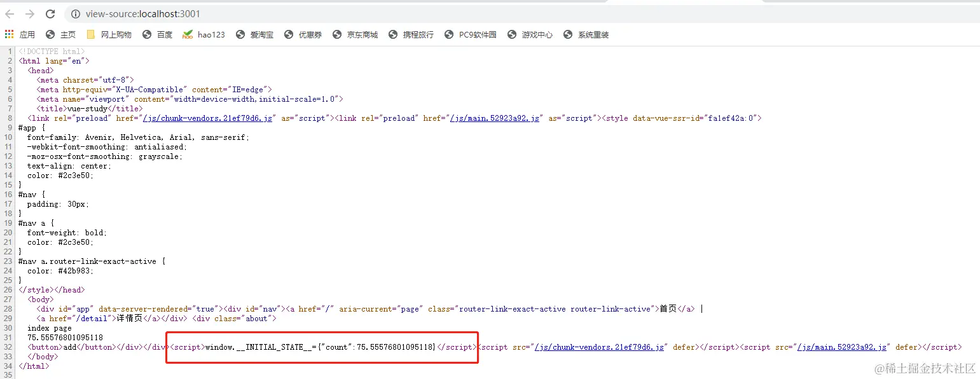This screenshot has width=980, height=379.
Task: Click the <button>add</button> source text
Action: 71,347
